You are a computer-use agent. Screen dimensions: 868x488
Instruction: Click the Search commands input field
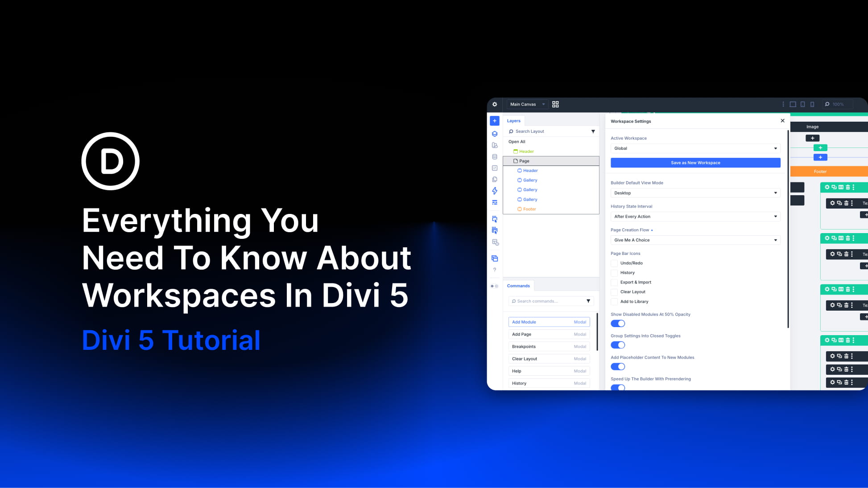[547, 301]
